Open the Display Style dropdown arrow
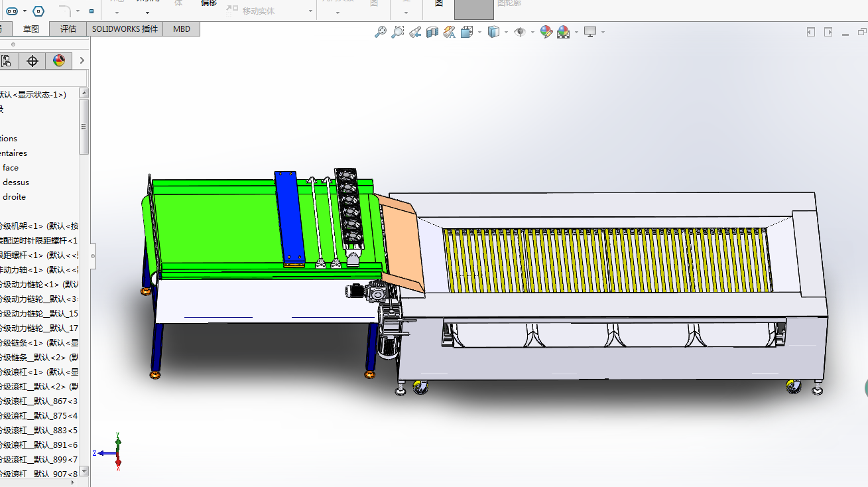Screen dimensions: 868x487 click(506, 32)
